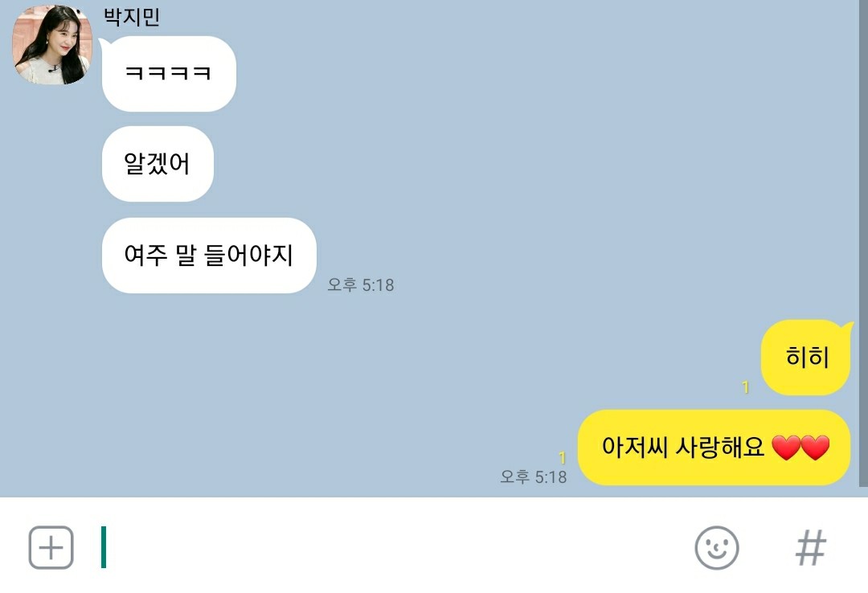Screen dimensions: 868x593
Task: Click the chat scrollbar on right edge
Action: point(863,243)
